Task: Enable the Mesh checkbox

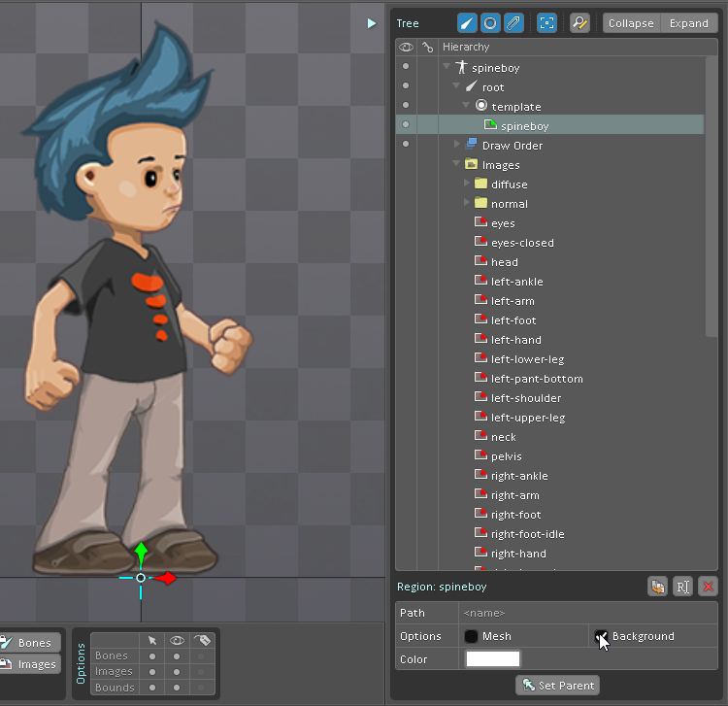Action: click(x=471, y=636)
